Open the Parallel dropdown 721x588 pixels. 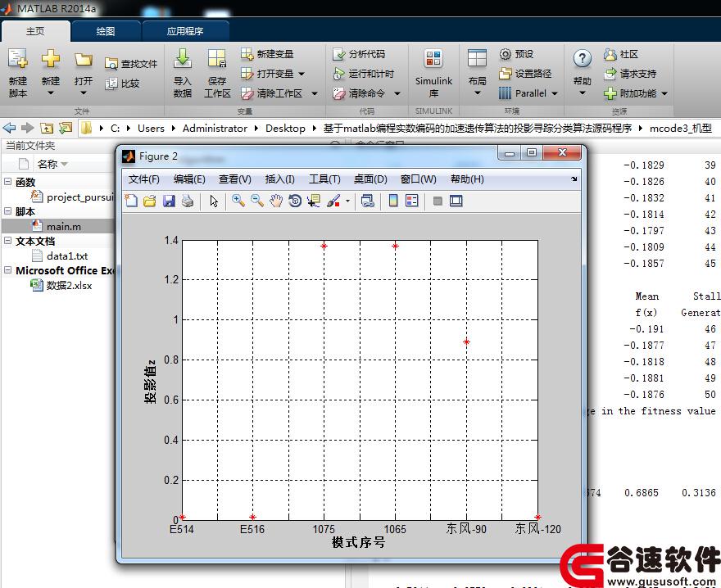555,93
